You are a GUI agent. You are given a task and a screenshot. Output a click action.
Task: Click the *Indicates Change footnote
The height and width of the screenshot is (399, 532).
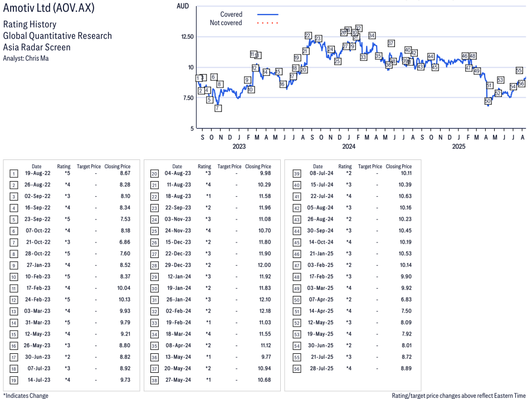click(x=26, y=396)
